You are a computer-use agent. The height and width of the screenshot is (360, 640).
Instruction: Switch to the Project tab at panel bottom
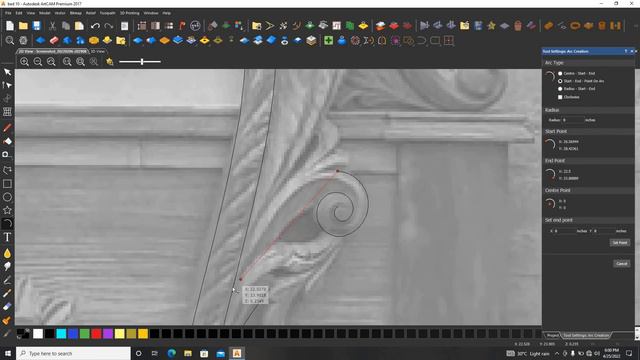tap(553, 336)
